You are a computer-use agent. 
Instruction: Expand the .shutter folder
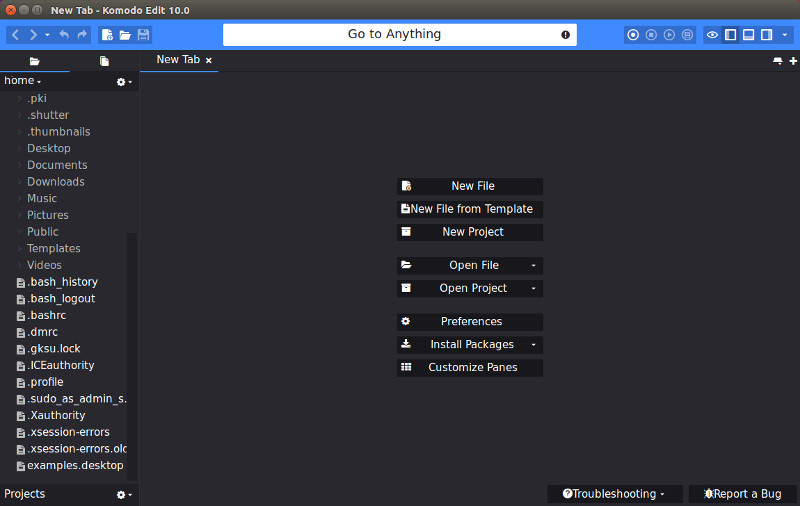tap(19, 115)
